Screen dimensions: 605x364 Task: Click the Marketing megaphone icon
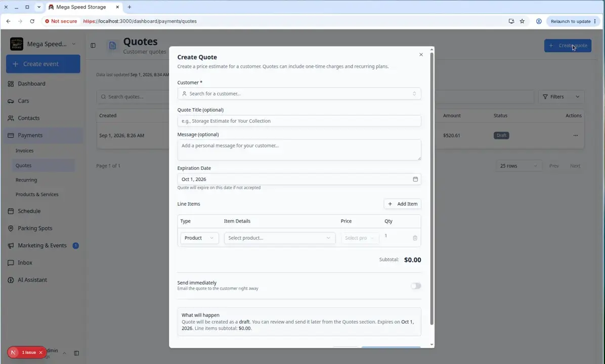11,246
